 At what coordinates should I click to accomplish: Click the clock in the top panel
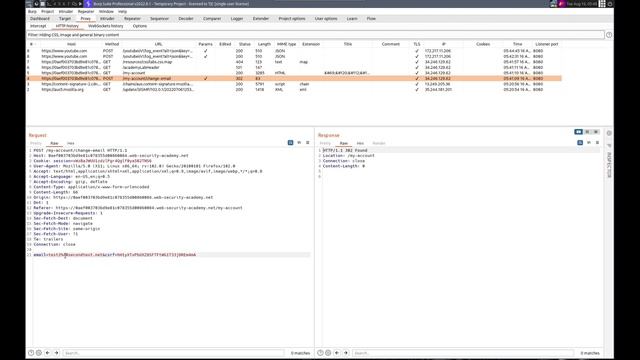[x=581, y=4]
